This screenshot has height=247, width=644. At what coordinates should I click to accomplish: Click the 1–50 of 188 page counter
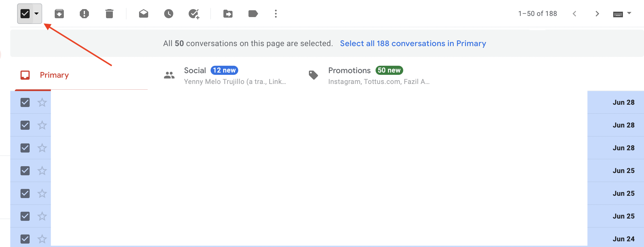[x=537, y=14]
